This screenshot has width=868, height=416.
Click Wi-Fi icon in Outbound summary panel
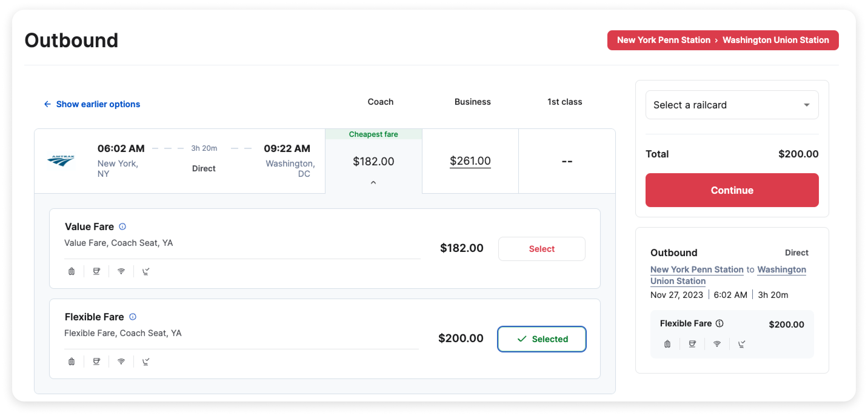coord(717,344)
